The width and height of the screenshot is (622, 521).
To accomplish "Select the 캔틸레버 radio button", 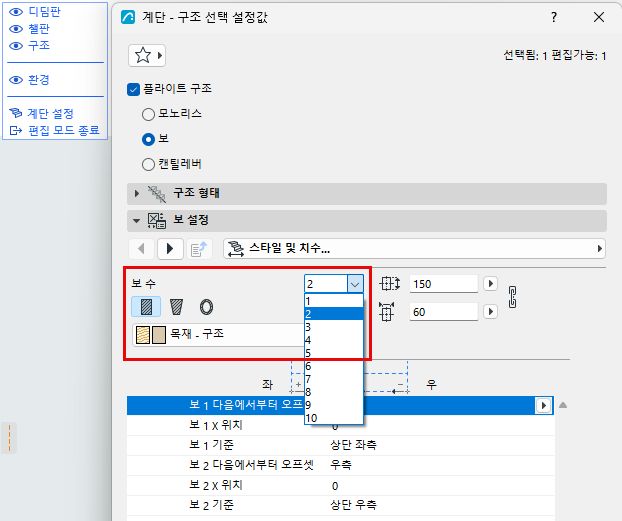I will click(x=148, y=164).
